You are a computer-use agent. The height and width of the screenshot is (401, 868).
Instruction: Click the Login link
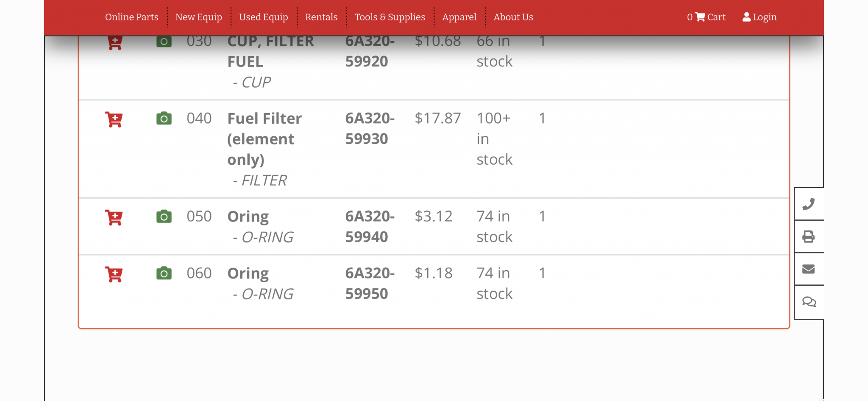[x=759, y=17]
